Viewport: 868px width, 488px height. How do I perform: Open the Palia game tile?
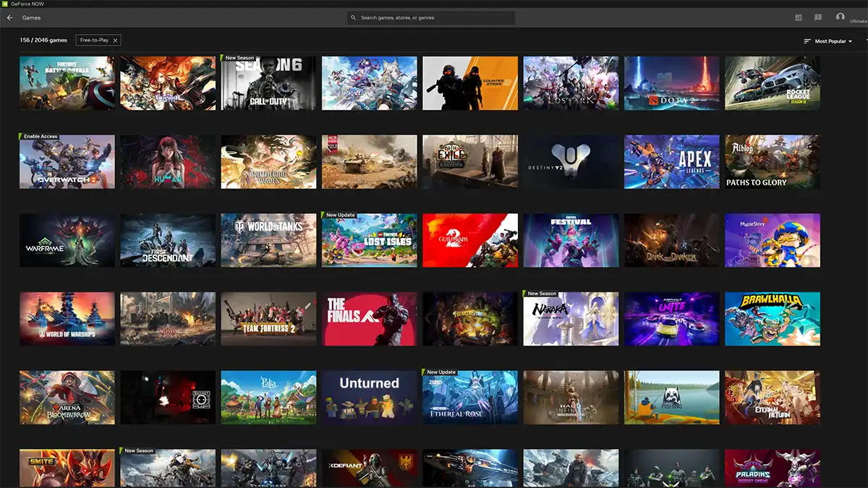click(x=269, y=398)
